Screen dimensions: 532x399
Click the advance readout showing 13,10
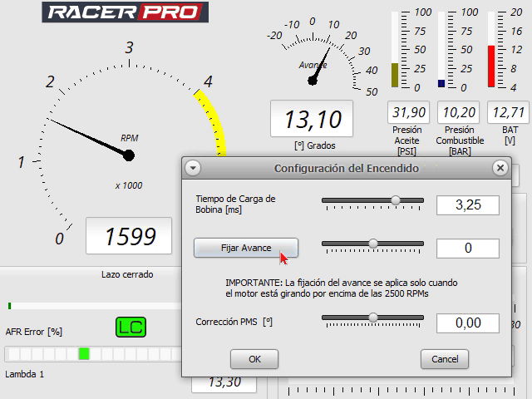coord(312,119)
